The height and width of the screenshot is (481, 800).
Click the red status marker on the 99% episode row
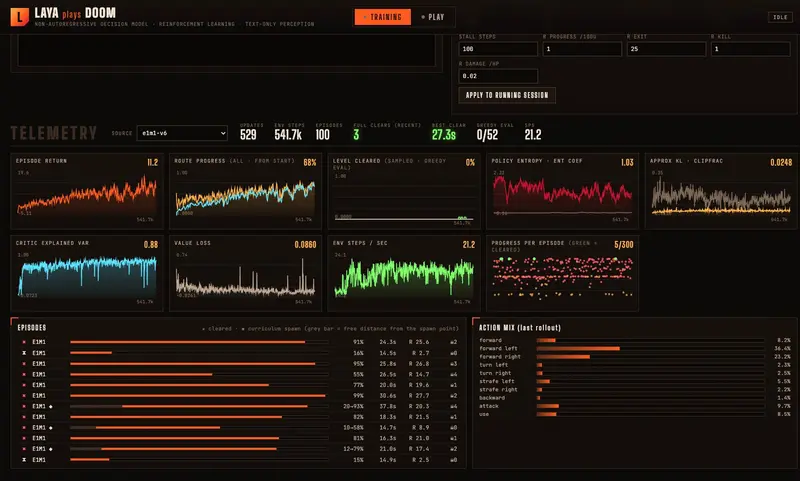tap(24, 396)
